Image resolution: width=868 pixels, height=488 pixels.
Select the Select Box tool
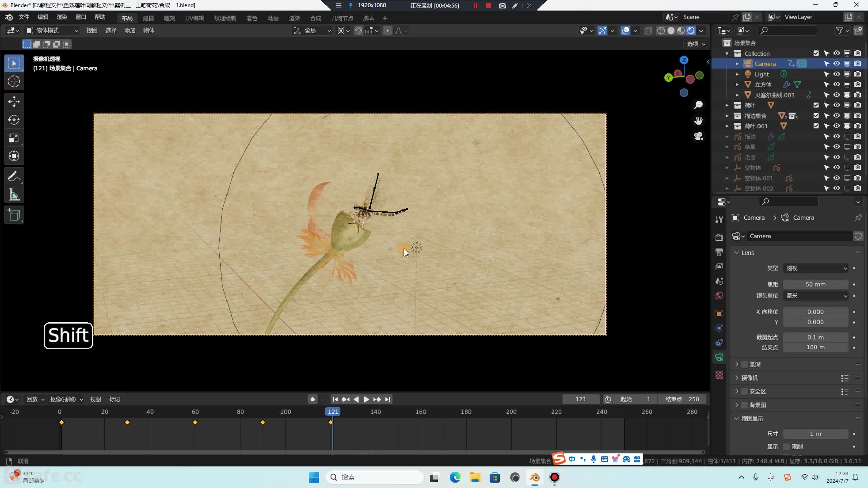14,63
